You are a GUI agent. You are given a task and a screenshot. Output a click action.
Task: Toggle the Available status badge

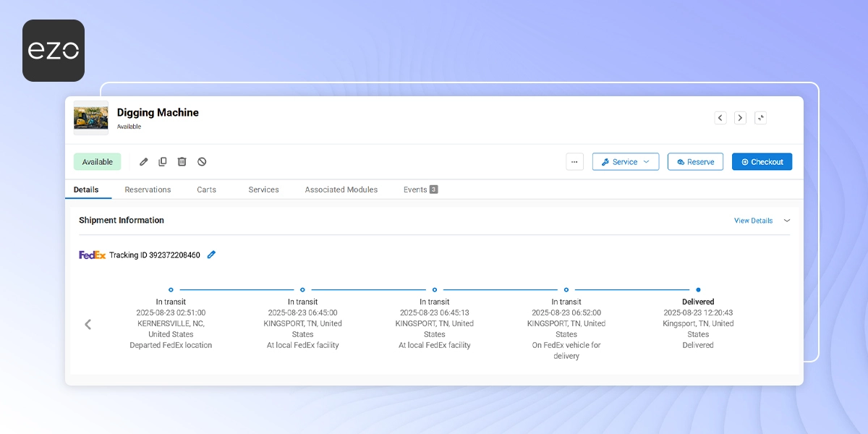(x=97, y=161)
